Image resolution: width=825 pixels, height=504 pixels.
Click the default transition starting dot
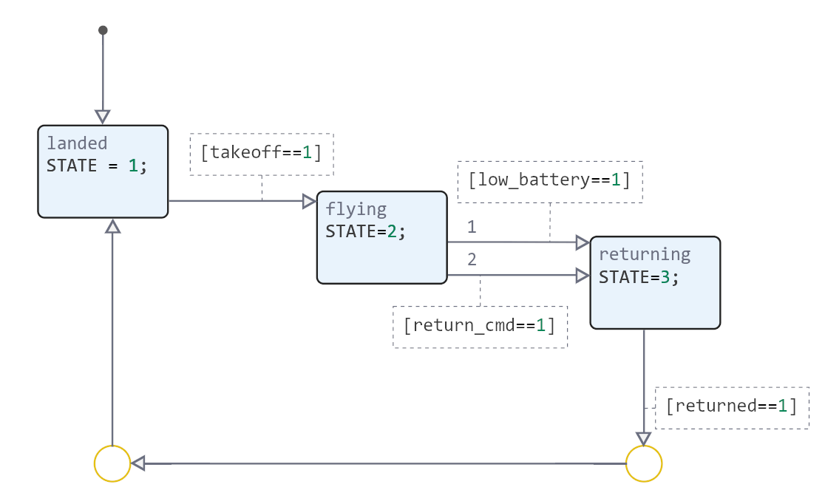tap(103, 30)
